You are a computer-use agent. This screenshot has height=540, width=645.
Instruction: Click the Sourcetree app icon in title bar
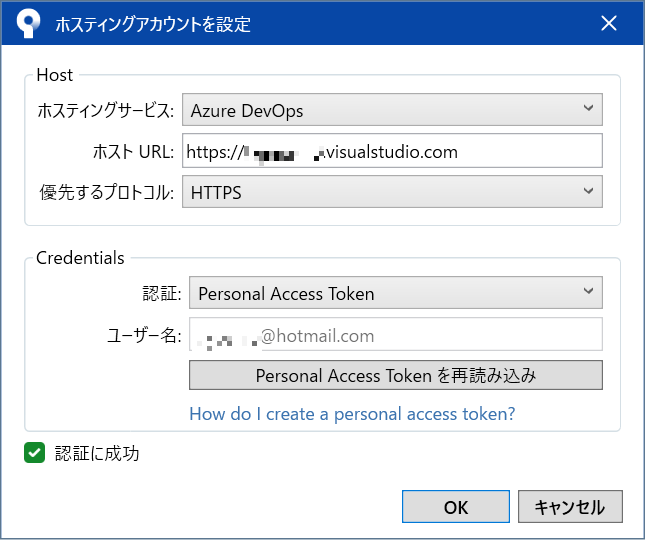pyautogui.click(x=29, y=23)
